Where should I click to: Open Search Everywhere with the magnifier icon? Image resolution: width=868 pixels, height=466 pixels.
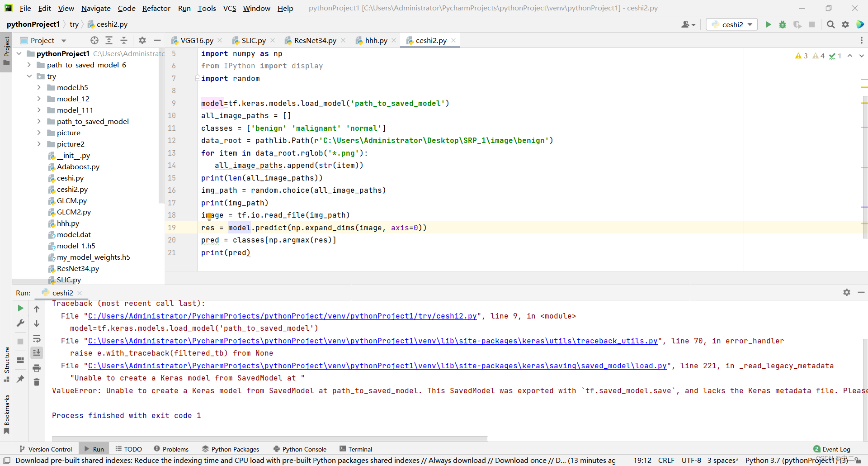pyautogui.click(x=830, y=24)
